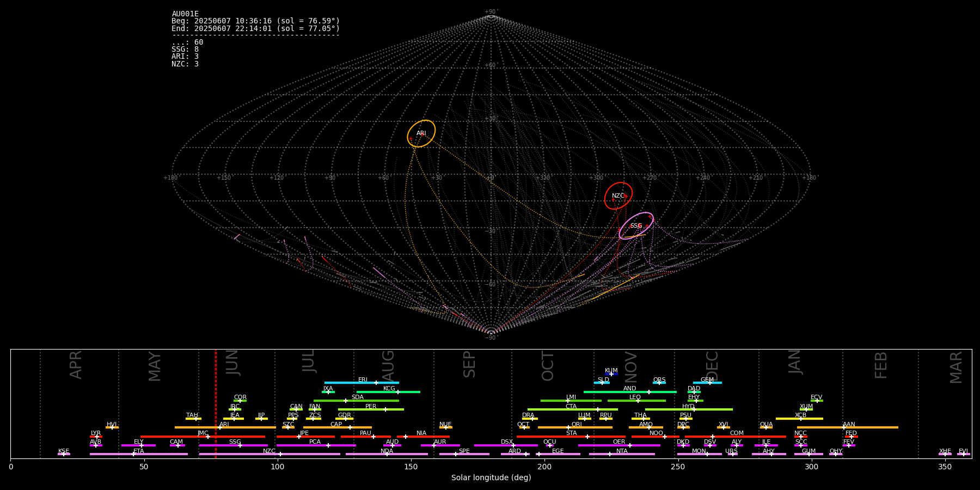Select the XCB shower bar
Screen dimensions: 980x490
coord(799,419)
